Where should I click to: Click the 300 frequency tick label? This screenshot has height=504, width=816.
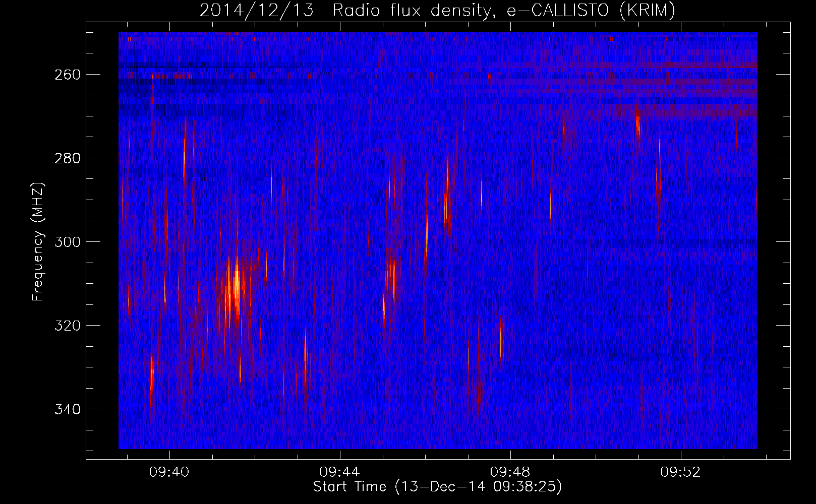[x=68, y=242]
